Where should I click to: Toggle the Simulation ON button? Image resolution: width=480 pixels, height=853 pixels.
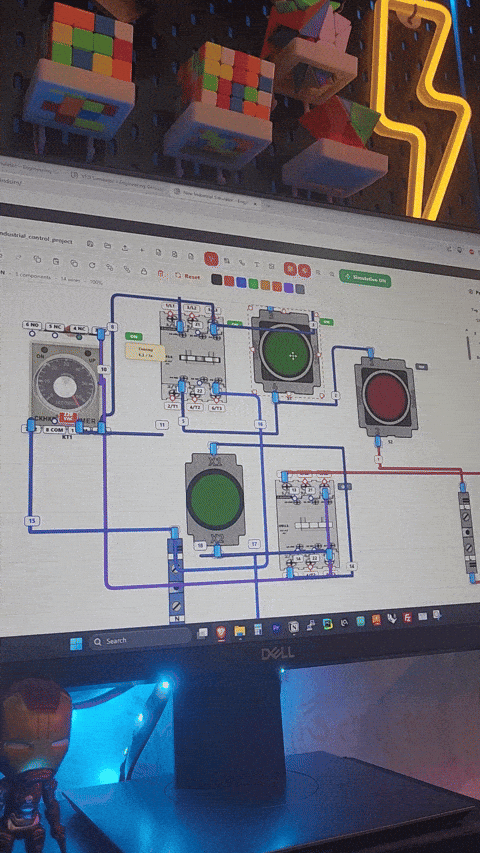pyautogui.click(x=365, y=278)
